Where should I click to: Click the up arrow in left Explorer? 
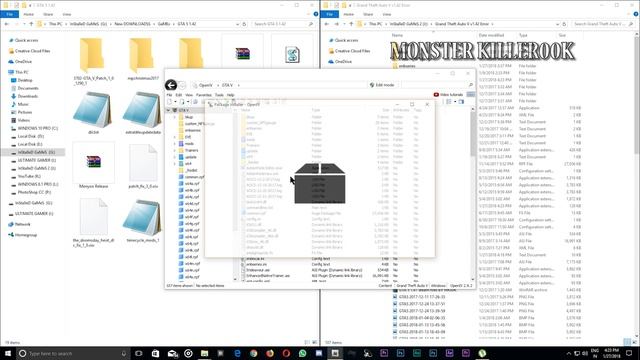click(x=31, y=24)
